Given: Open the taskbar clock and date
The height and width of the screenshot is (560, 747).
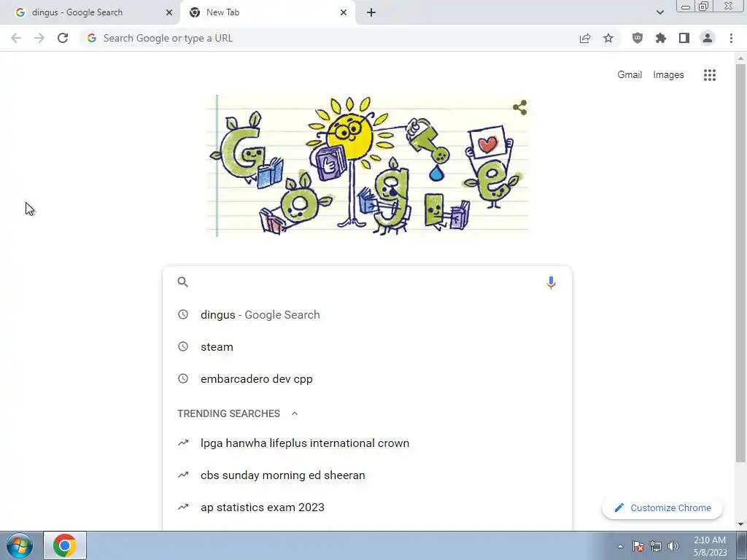Looking at the screenshot, I should pyautogui.click(x=710, y=546).
